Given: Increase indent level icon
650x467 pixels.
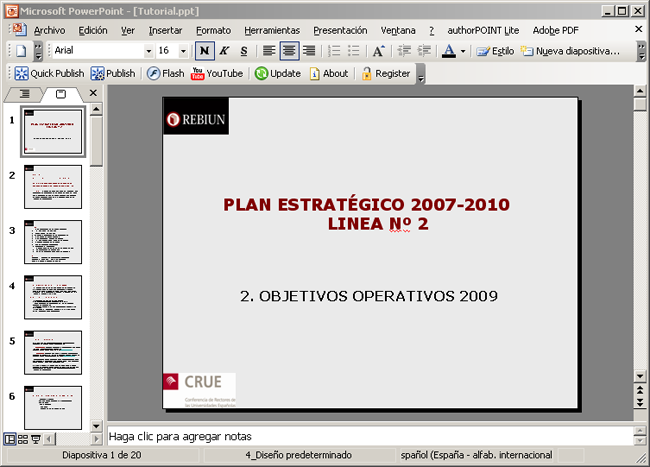Looking at the screenshot, I should pos(424,51).
